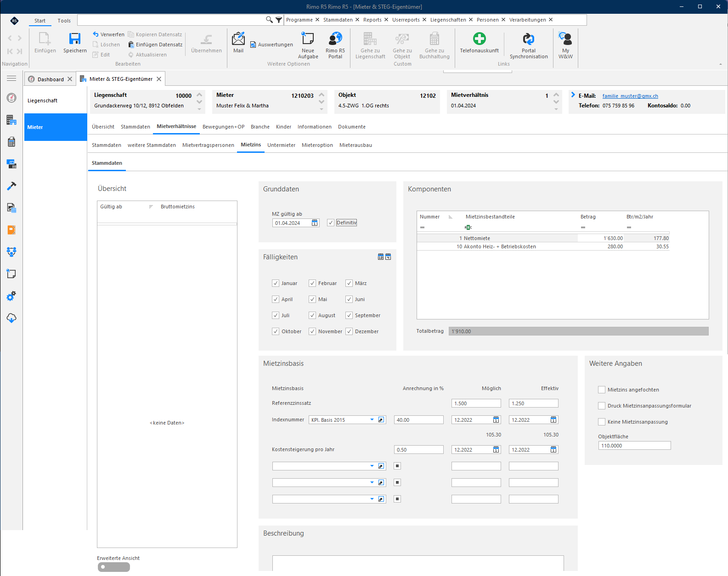The image size is (728, 576).
Task: Open the sidebar hammer icon
Action: pyautogui.click(x=11, y=186)
